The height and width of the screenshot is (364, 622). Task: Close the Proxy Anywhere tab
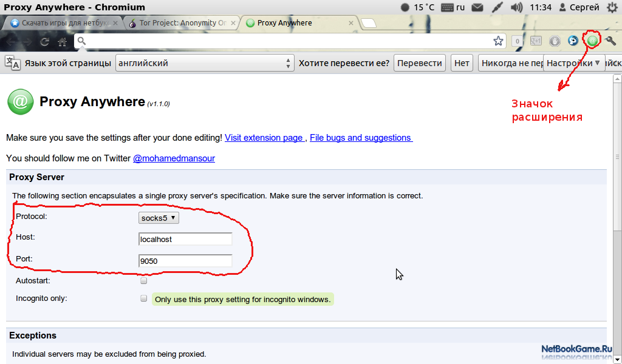pos(351,23)
